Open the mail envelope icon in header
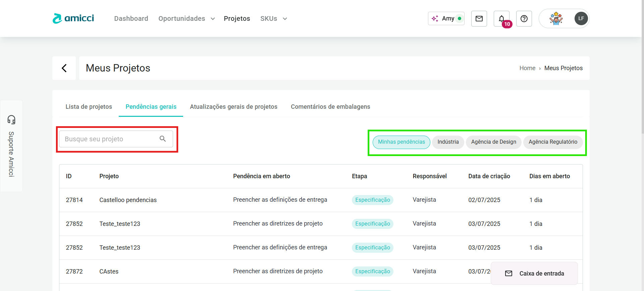This screenshot has height=291, width=644. (479, 19)
